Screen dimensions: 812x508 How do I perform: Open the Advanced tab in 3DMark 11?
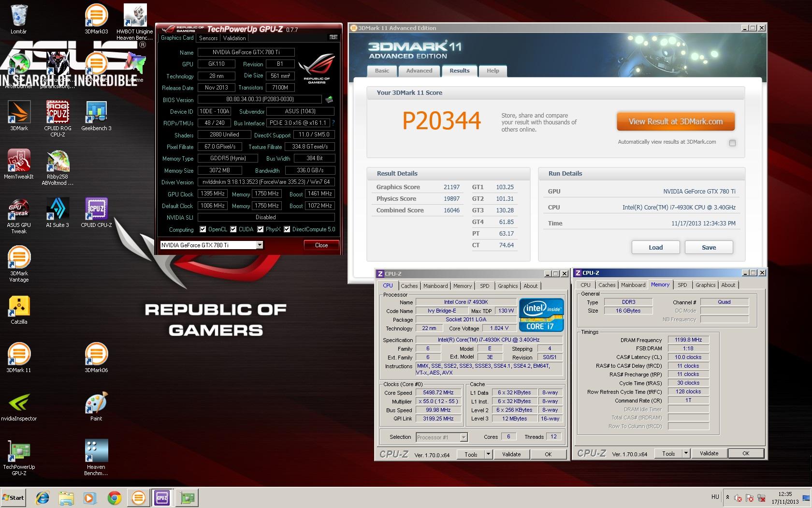pos(419,71)
